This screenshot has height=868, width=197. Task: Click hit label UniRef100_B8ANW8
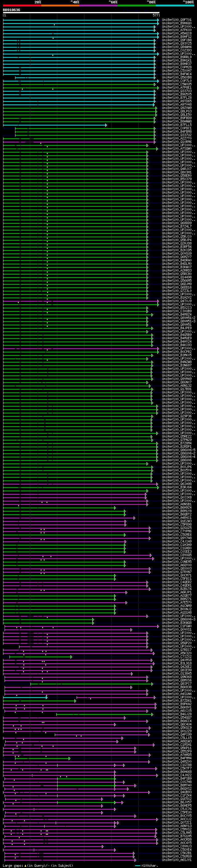[x=177, y=121]
